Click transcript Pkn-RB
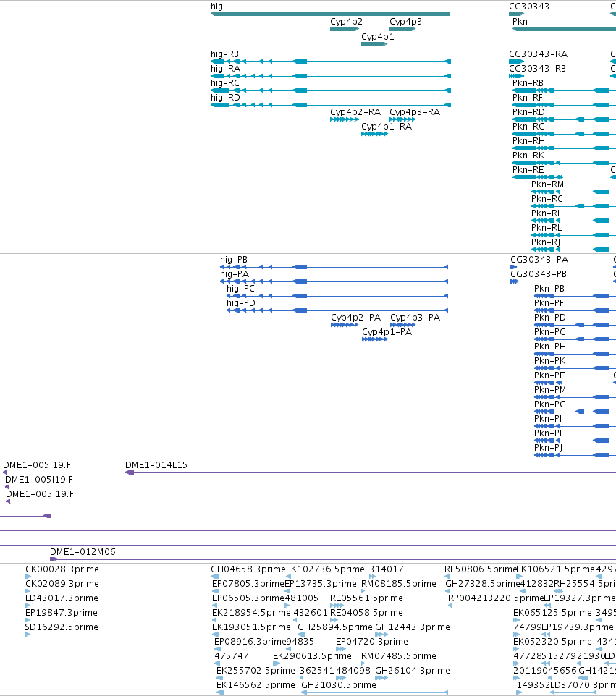616x696 pixels. [x=528, y=83]
